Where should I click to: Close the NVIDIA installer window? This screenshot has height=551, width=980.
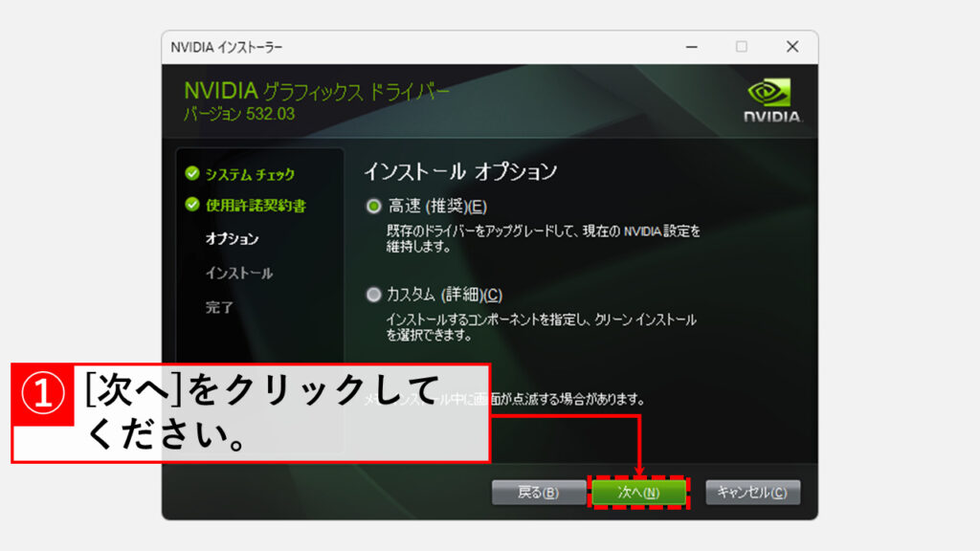point(791,47)
